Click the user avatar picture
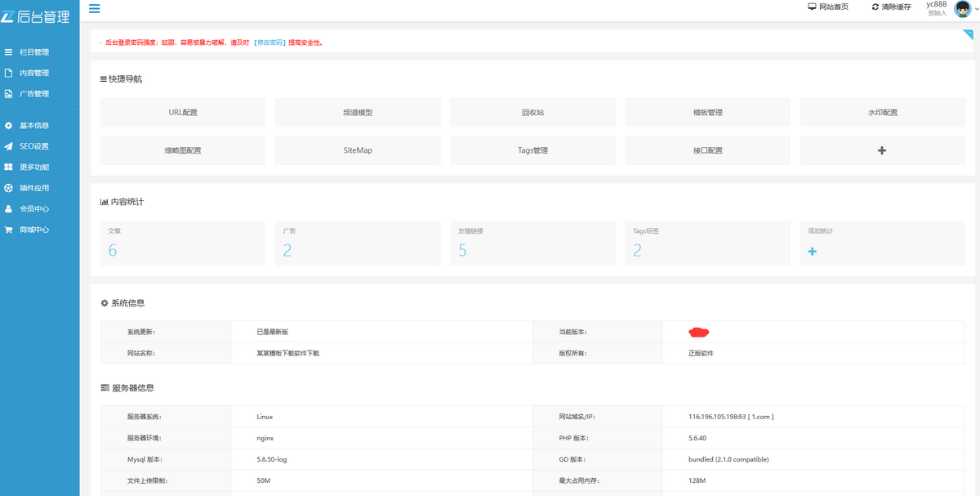 click(x=962, y=8)
